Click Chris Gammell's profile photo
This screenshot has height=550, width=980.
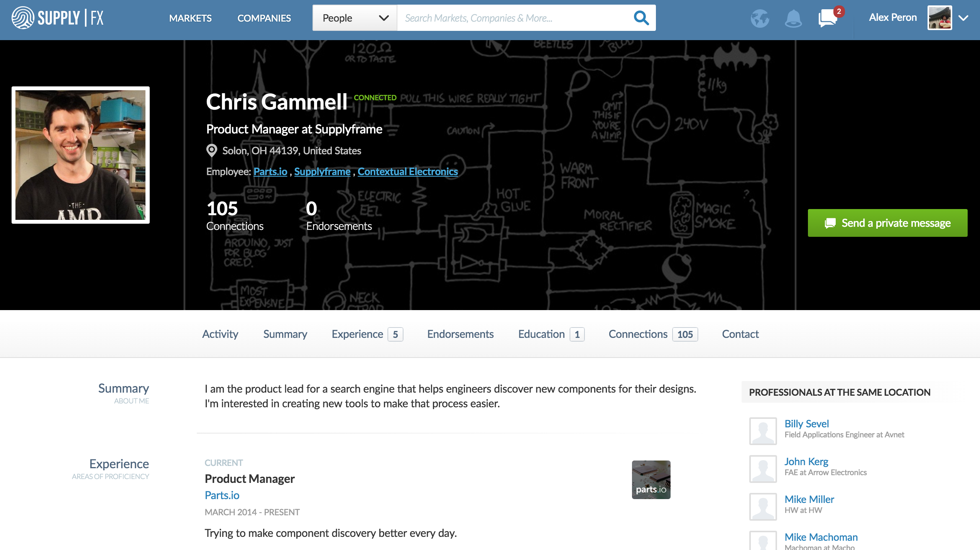tap(81, 155)
